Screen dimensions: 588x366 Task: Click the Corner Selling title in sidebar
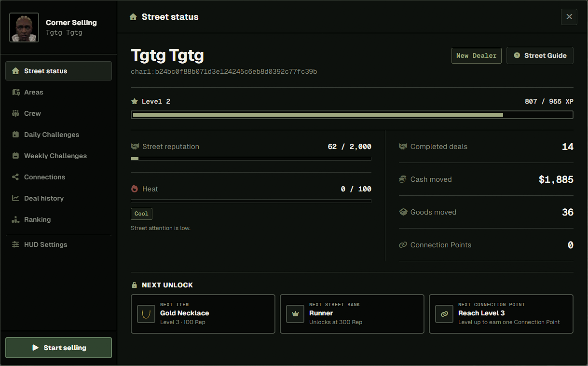(71, 23)
